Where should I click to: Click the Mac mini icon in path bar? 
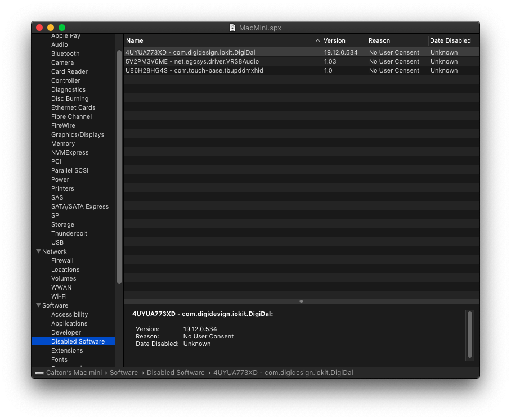39,373
